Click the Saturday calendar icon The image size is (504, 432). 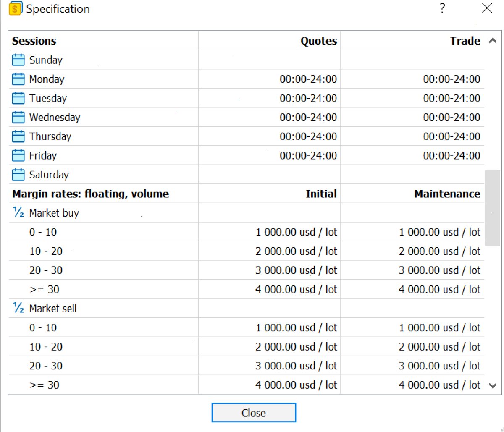(x=18, y=175)
